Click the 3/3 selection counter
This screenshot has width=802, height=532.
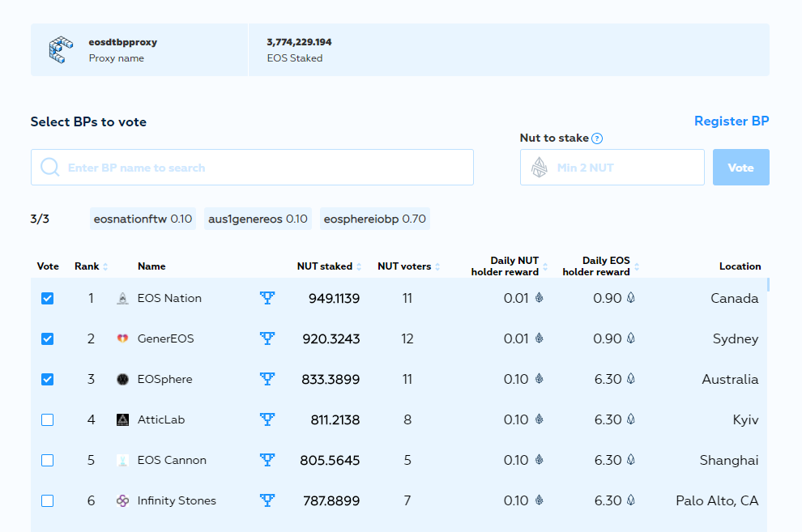[x=40, y=219]
